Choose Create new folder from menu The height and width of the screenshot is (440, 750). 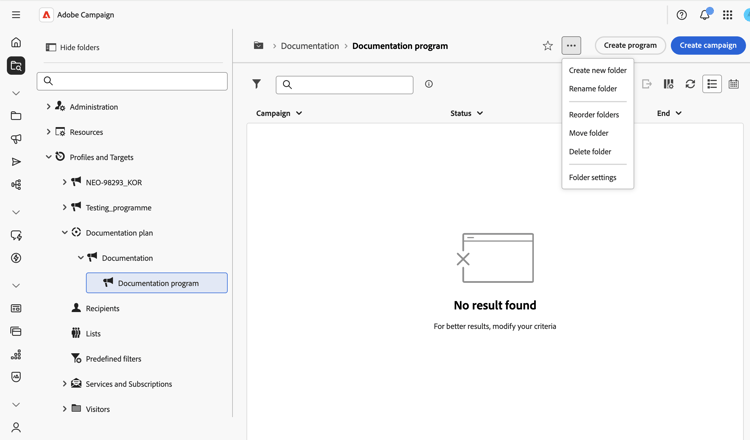(597, 70)
